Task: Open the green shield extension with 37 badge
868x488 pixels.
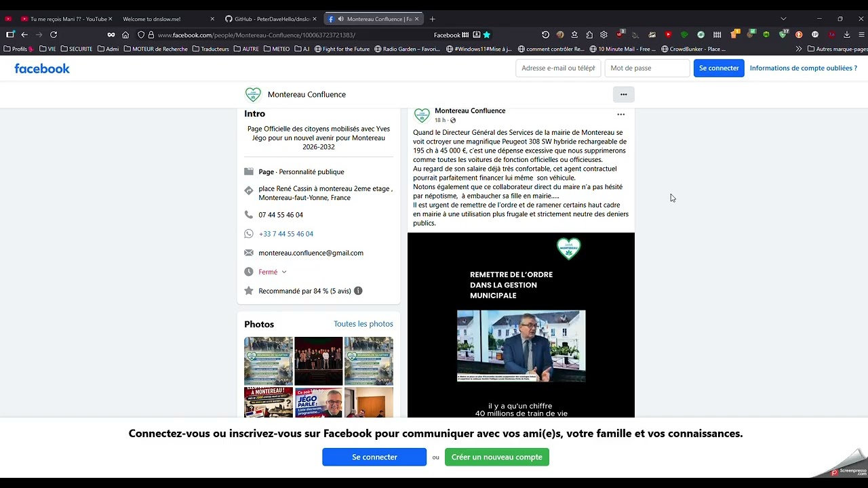Action: coord(783,35)
